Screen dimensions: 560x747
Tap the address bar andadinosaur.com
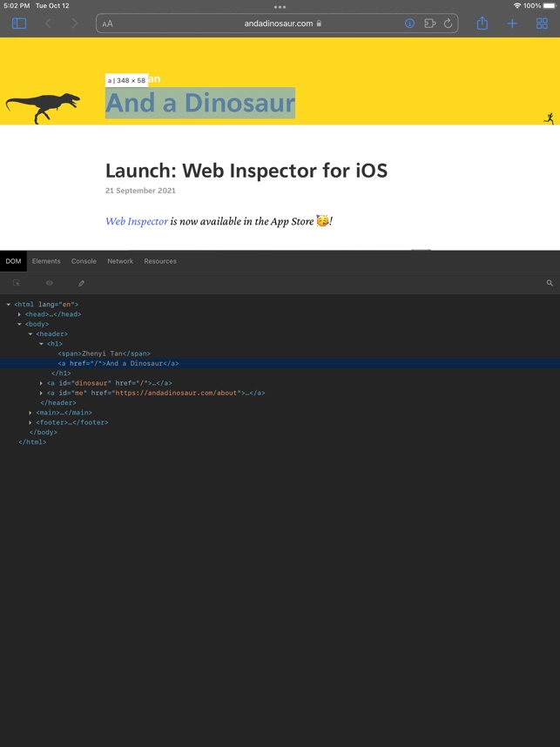click(x=277, y=24)
